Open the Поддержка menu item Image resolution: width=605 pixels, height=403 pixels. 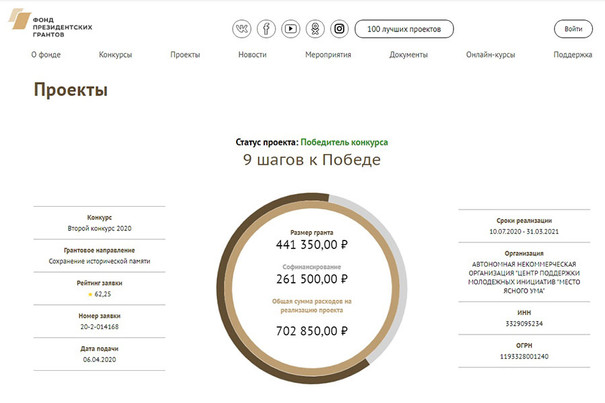coord(573,55)
